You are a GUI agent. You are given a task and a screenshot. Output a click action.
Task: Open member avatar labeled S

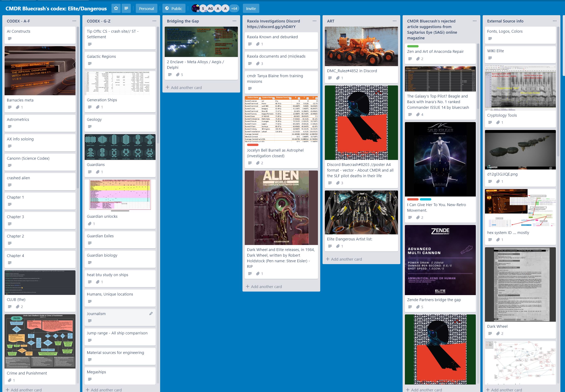[203, 8]
